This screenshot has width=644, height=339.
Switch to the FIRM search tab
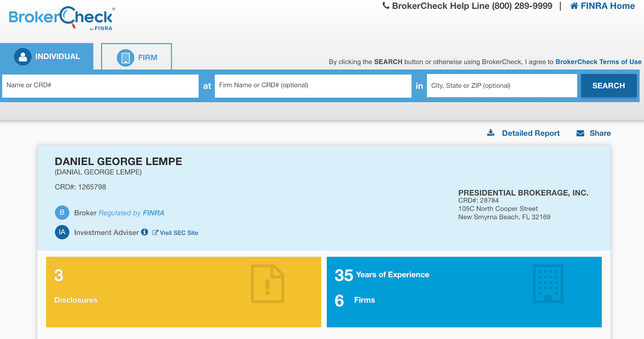click(136, 57)
